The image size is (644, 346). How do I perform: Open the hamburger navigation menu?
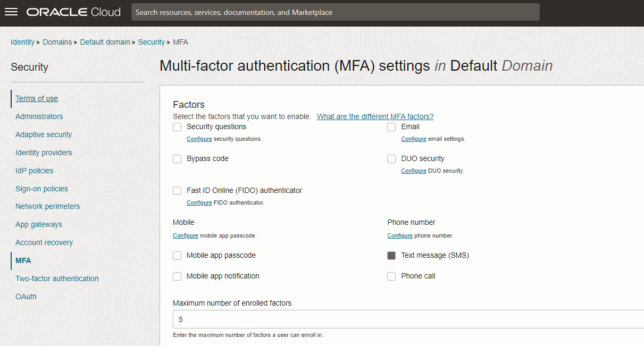(x=11, y=12)
